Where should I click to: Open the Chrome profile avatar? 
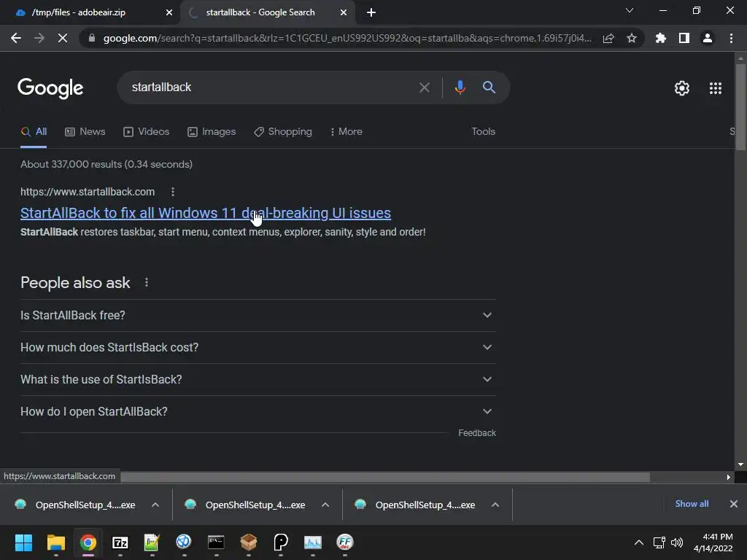708,38
